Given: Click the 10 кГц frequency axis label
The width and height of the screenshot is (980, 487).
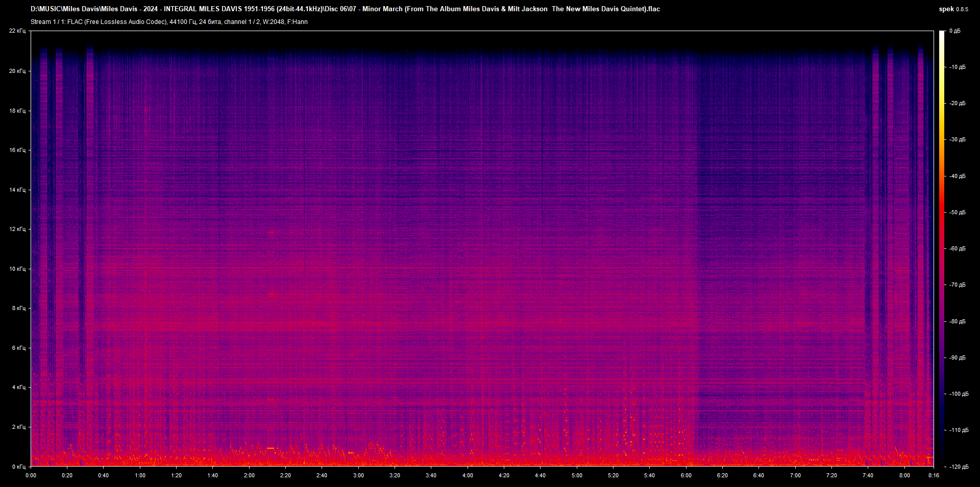Looking at the screenshot, I should tap(17, 269).
